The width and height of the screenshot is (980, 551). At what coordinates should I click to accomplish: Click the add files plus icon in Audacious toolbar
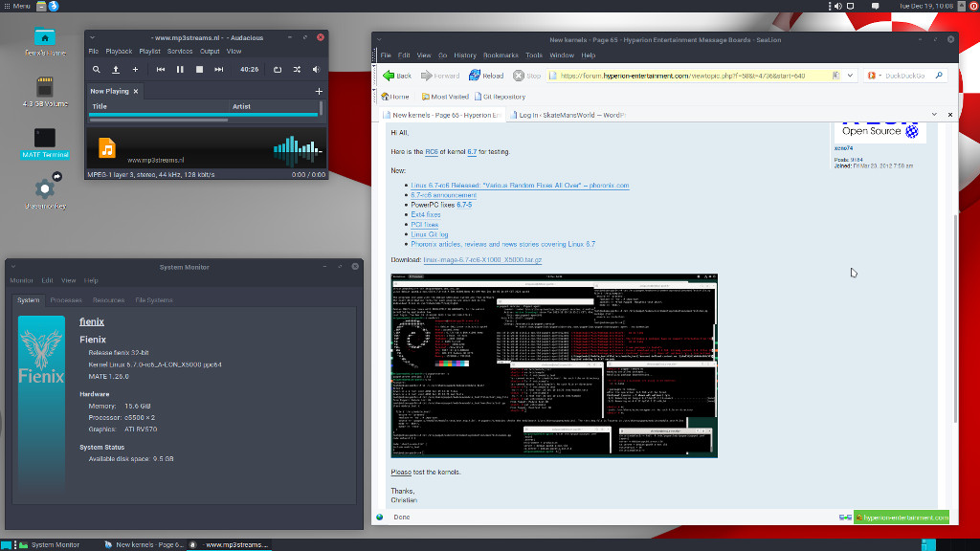click(x=135, y=69)
